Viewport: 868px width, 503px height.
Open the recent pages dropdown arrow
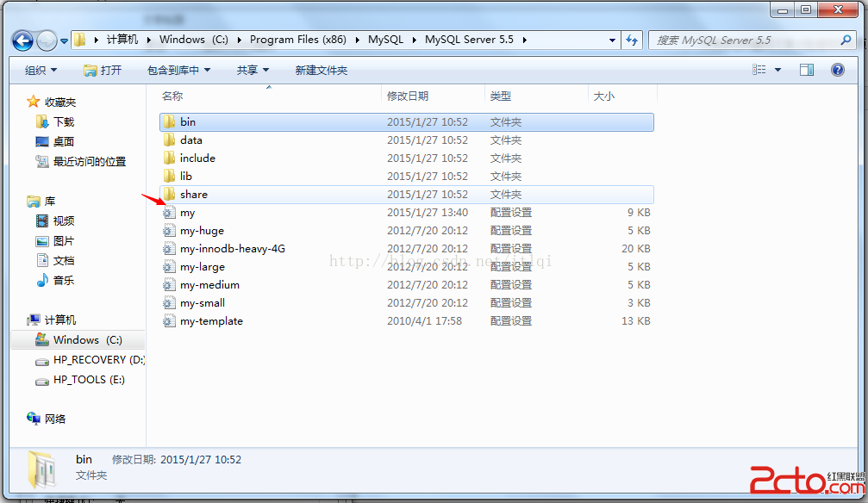pyautogui.click(x=64, y=41)
